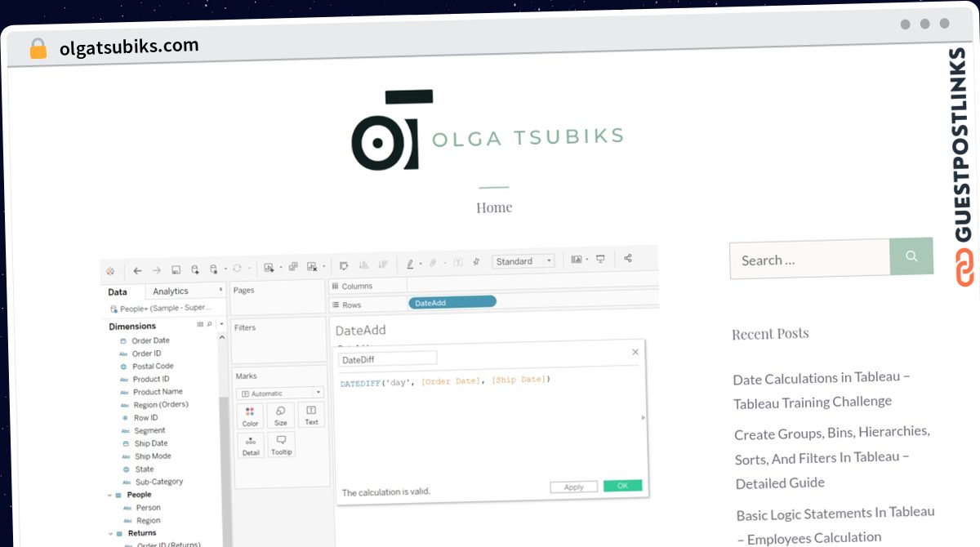Image resolution: width=980 pixels, height=547 pixels.
Task: Collapse the Returns table folder
Action: pos(109,533)
